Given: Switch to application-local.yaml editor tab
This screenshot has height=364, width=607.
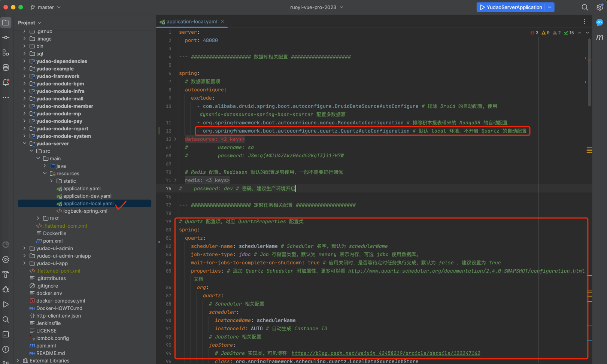Looking at the screenshot, I should click(191, 22).
